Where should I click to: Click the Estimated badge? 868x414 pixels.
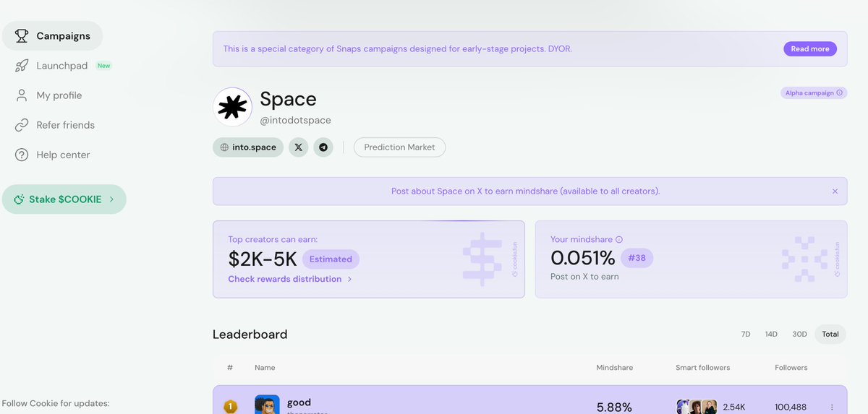(331, 259)
